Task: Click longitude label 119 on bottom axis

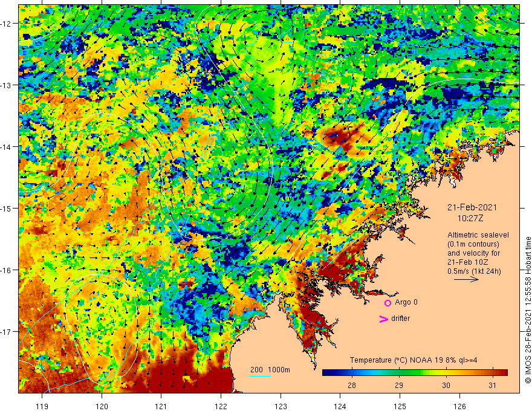Action: 42,406
